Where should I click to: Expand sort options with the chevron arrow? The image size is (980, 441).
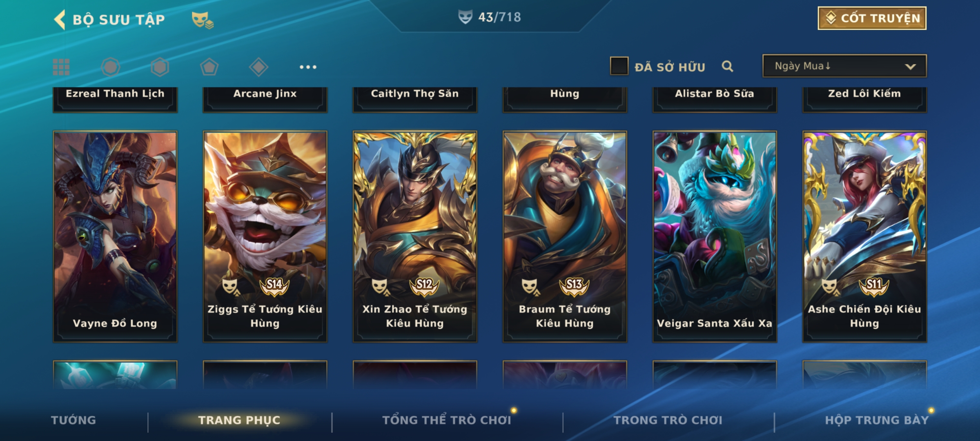tap(910, 67)
